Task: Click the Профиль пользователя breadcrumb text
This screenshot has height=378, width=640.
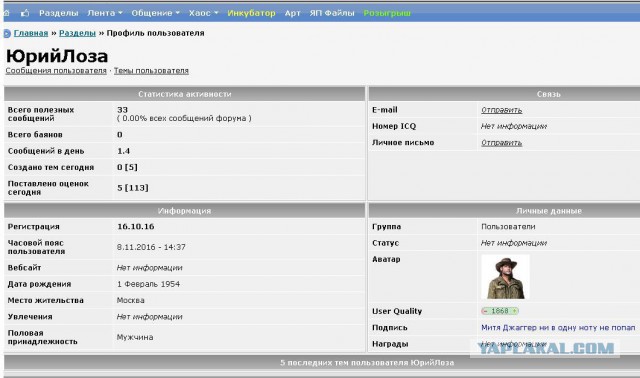Action: pyautogui.click(x=155, y=33)
